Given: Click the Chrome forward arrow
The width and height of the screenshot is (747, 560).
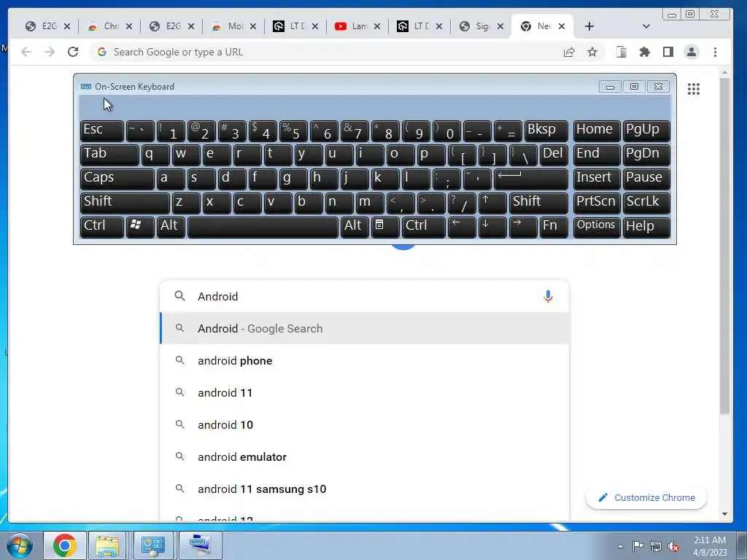Looking at the screenshot, I should click(x=50, y=52).
